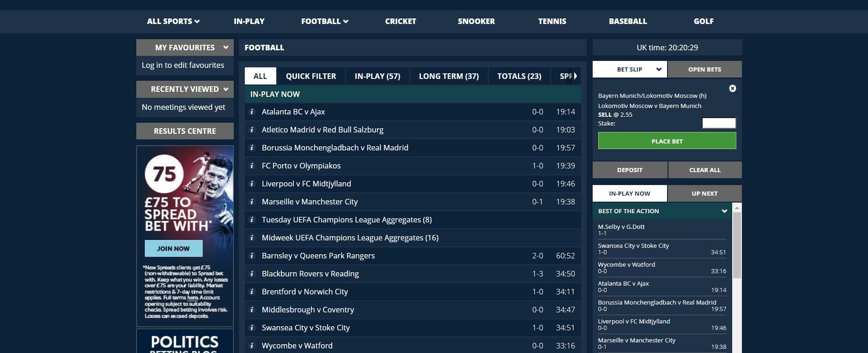
Task: Open info icon for Barnsley v Queens Park Rangers
Action: point(252,256)
